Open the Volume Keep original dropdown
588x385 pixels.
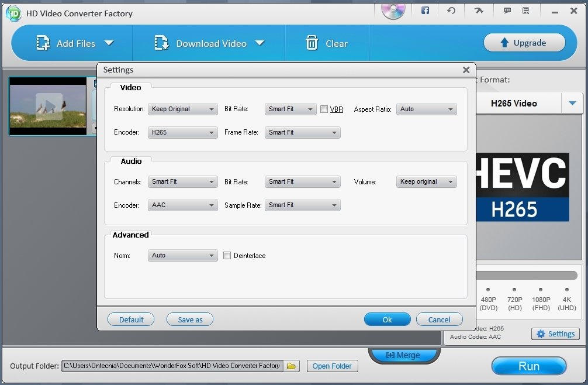(426, 181)
